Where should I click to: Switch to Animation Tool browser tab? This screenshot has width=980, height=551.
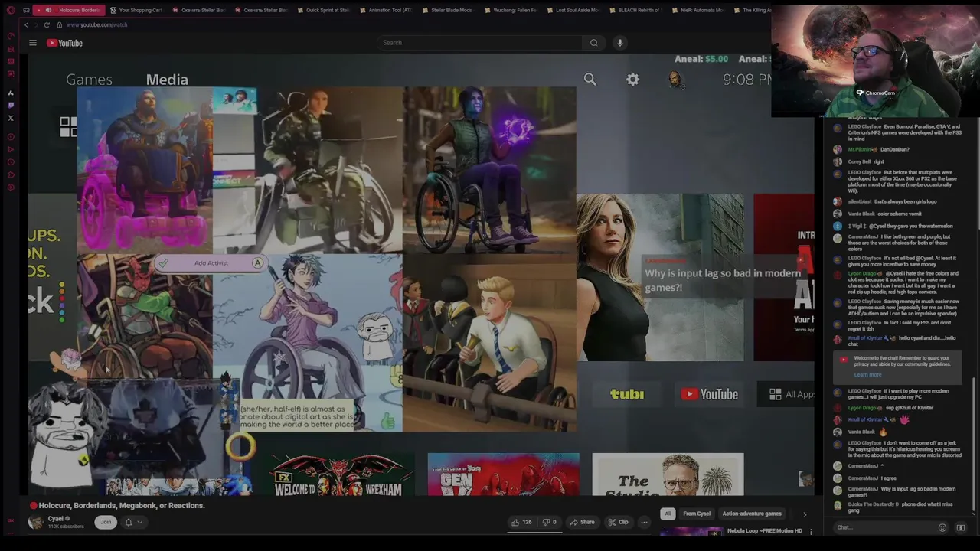pyautogui.click(x=386, y=10)
